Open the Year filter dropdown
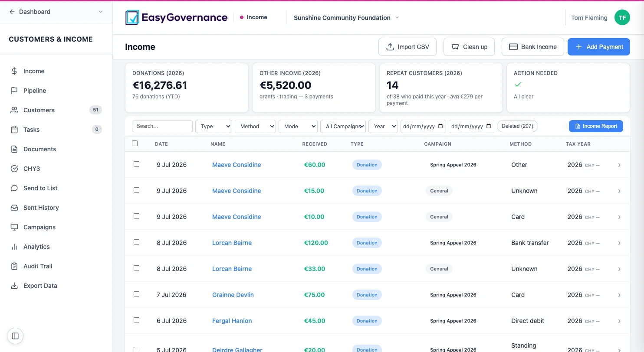The image size is (644, 352). 383,126
